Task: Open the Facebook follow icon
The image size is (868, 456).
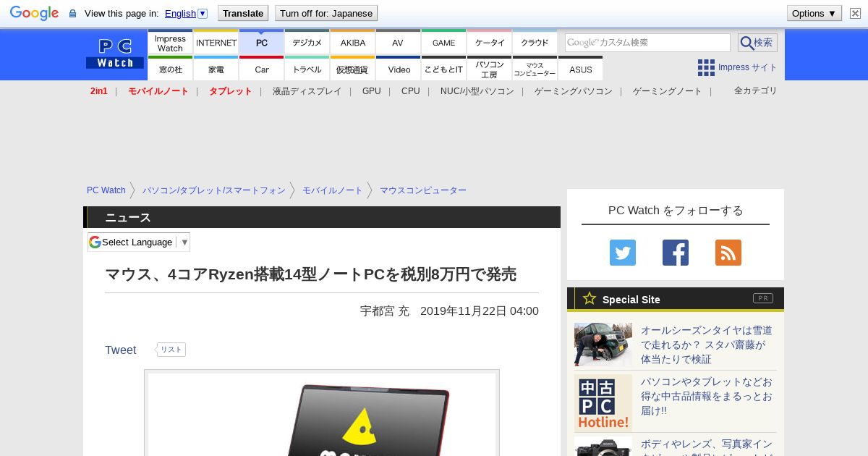Action: (676, 253)
